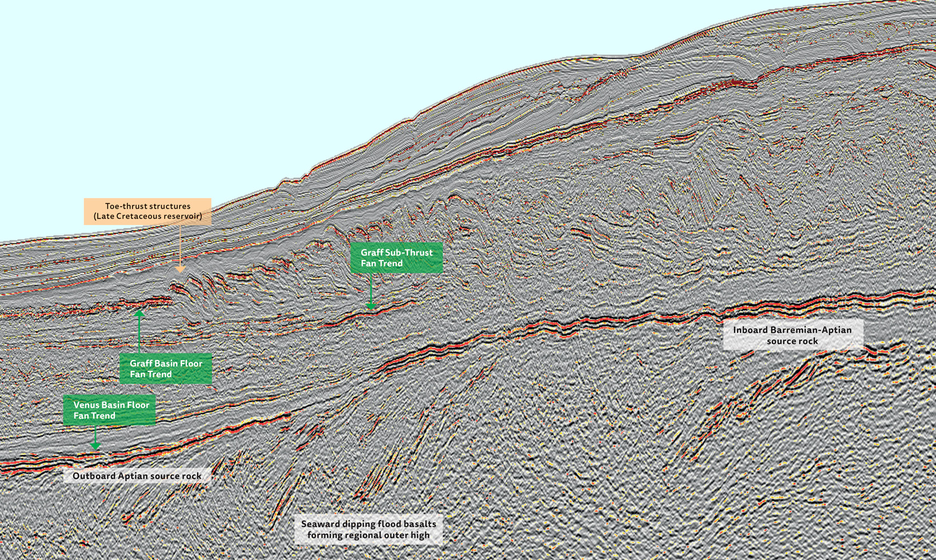Click green arrowhead beneath Graff Sub-Thrust label
936x560 pixels.
[371, 306]
